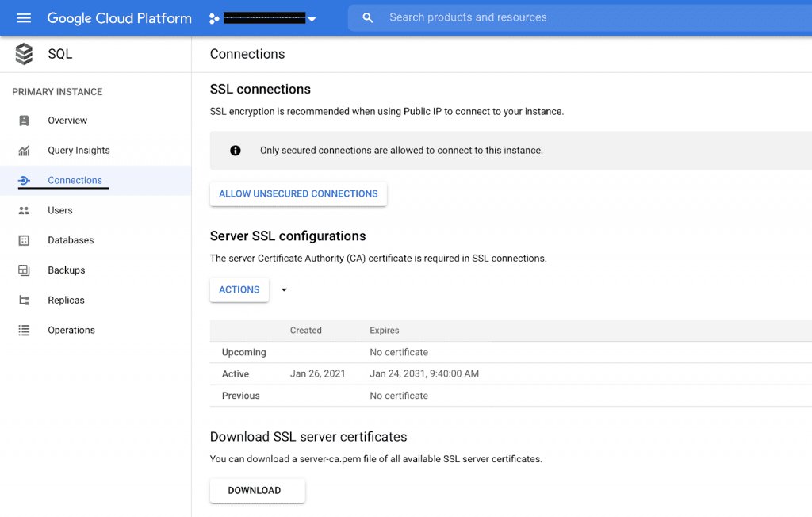Click the SQL stacked layers logo icon
Viewport: 812px width, 517px height.
click(24, 54)
